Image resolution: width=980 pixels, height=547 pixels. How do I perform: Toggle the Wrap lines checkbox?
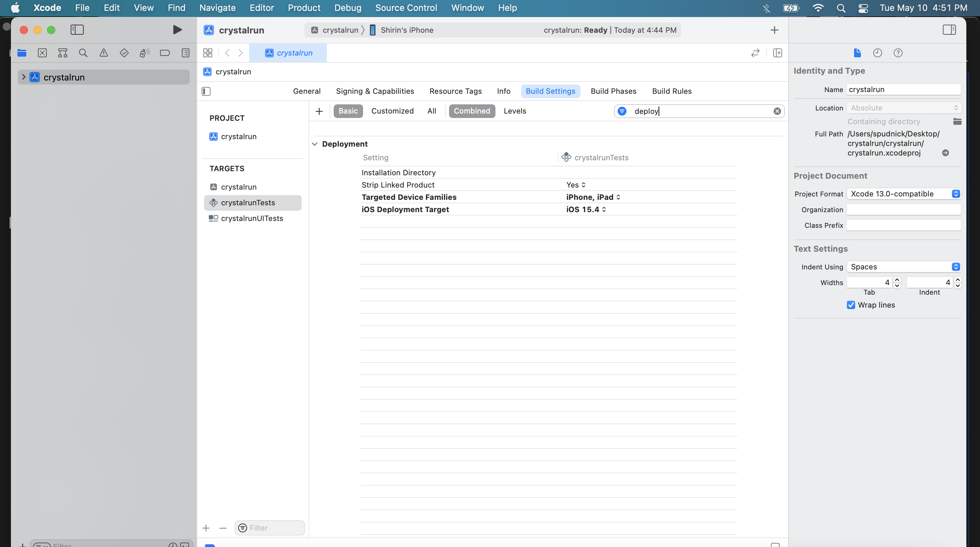(851, 305)
